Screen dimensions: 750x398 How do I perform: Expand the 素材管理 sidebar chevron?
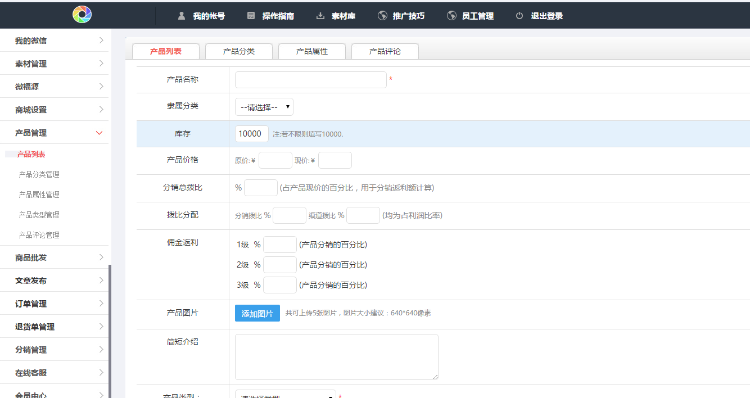click(x=101, y=63)
